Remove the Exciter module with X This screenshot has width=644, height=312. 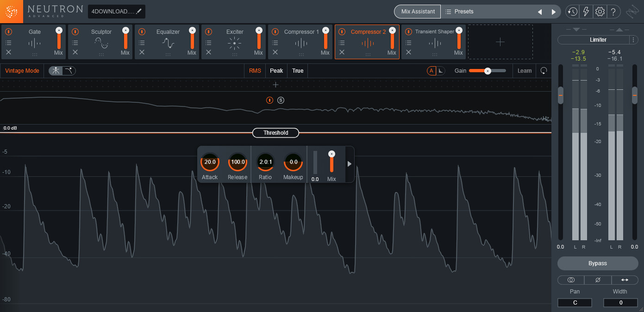coord(208,52)
